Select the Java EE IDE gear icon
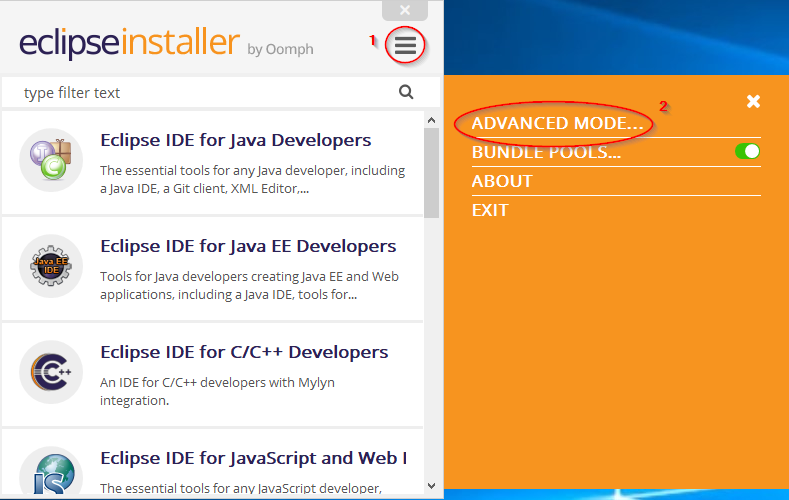Screen dimensions: 789x500 point(50,266)
